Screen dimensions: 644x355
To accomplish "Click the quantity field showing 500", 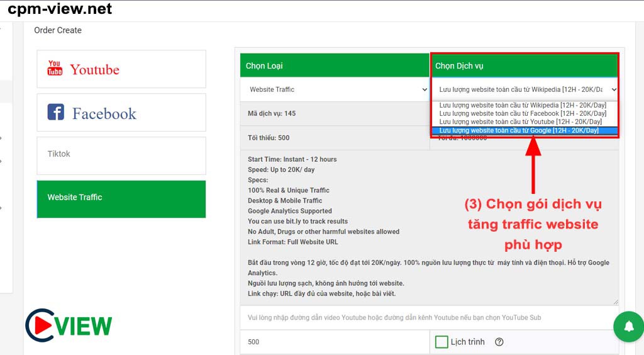I will click(335, 342).
